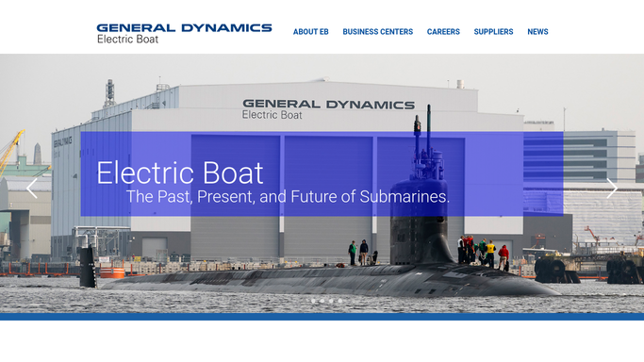Screen dimensions: 644x362
Task: Click the large Electric Boat slide headline
Action: (x=180, y=173)
